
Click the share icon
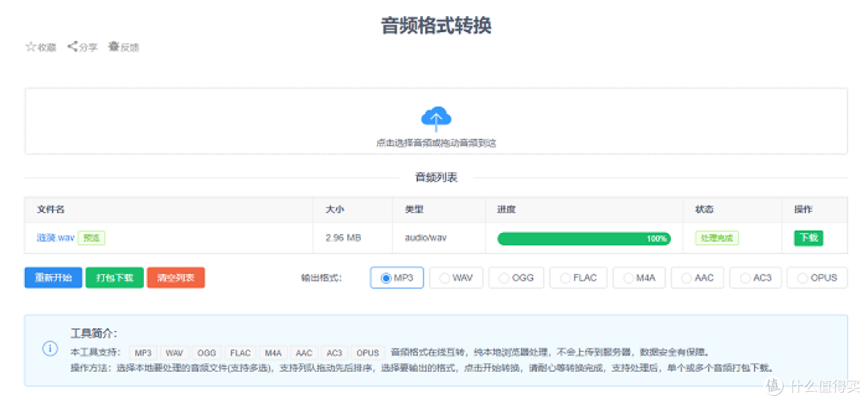click(72, 47)
